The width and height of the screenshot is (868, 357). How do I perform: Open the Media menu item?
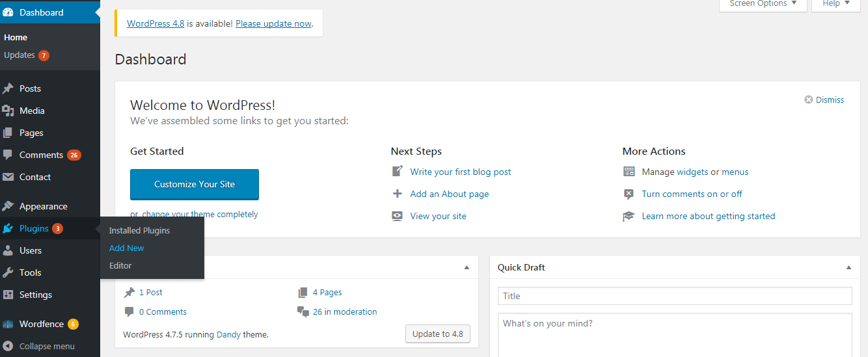(x=50, y=111)
